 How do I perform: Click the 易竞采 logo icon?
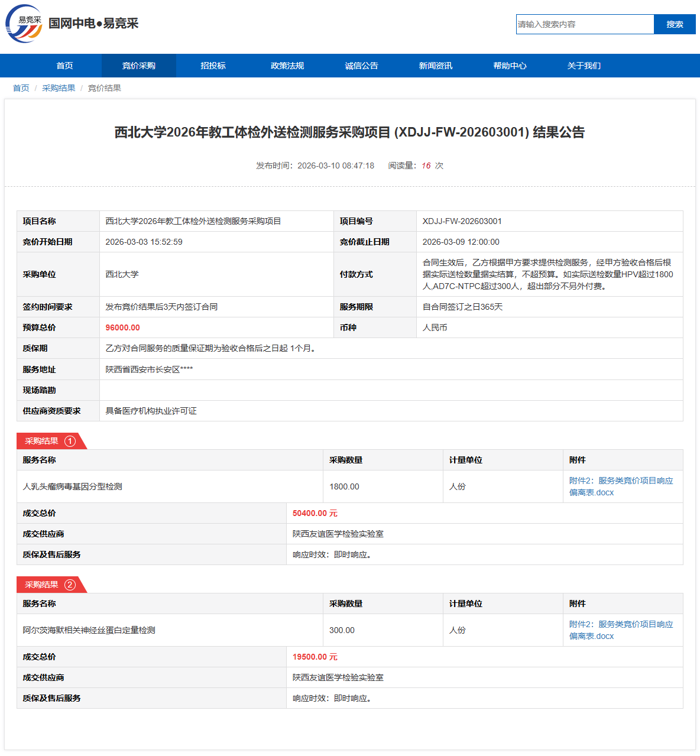[x=24, y=24]
